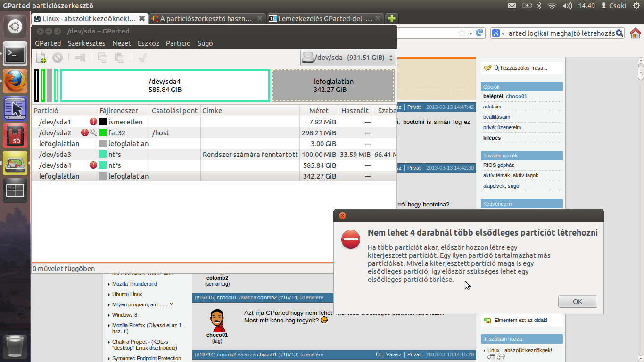644x362 pixels.
Task: Open the Trash in the launcher
Action: coord(15,346)
